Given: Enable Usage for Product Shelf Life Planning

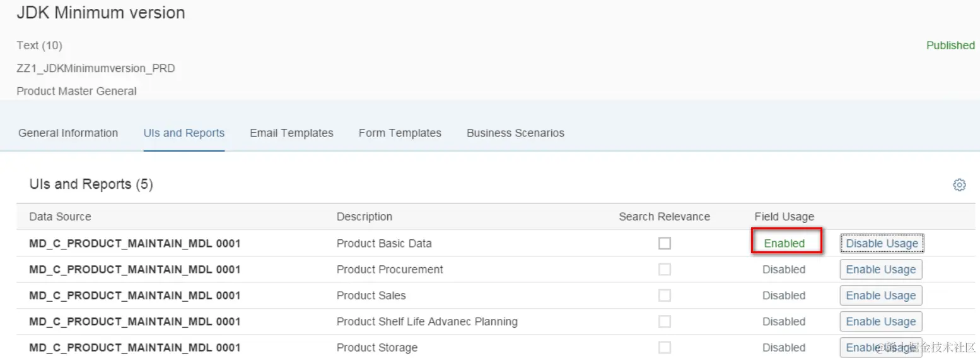Looking at the screenshot, I should point(880,321).
